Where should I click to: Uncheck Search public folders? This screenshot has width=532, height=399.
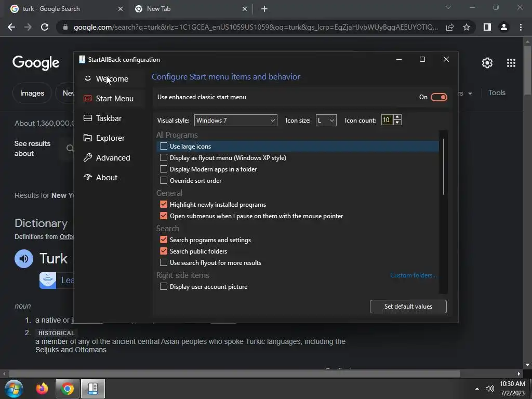pyautogui.click(x=164, y=251)
